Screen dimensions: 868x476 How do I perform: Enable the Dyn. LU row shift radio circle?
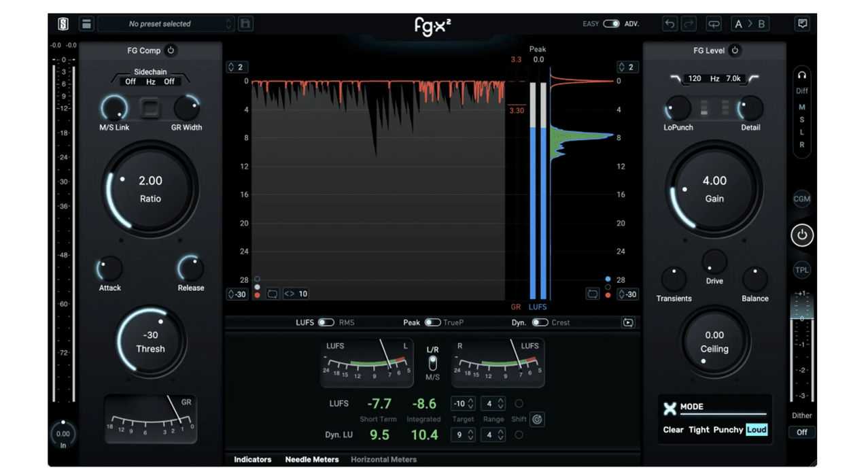click(519, 435)
